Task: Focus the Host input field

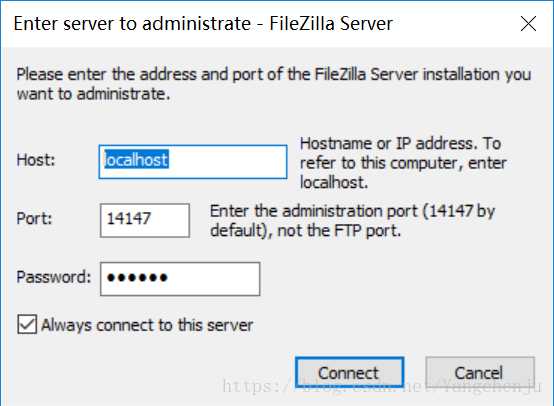Action: click(193, 161)
